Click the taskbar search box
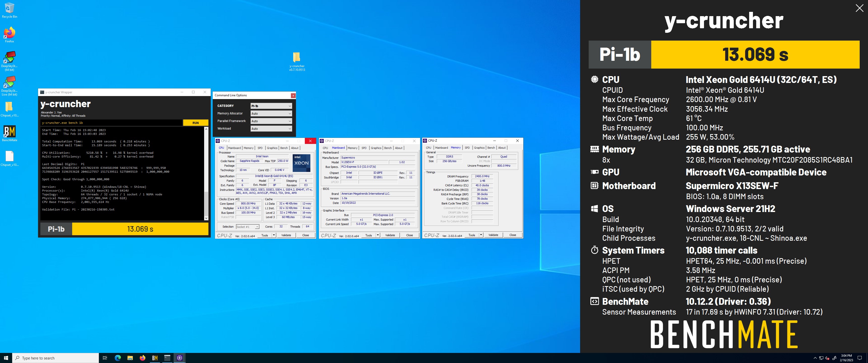 point(56,358)
